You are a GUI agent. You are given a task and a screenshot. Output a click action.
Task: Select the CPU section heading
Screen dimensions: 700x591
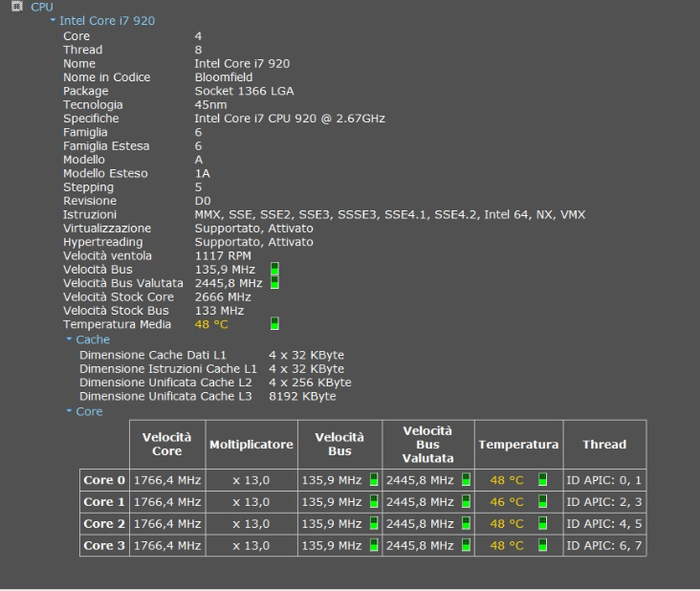click(41, 7)
